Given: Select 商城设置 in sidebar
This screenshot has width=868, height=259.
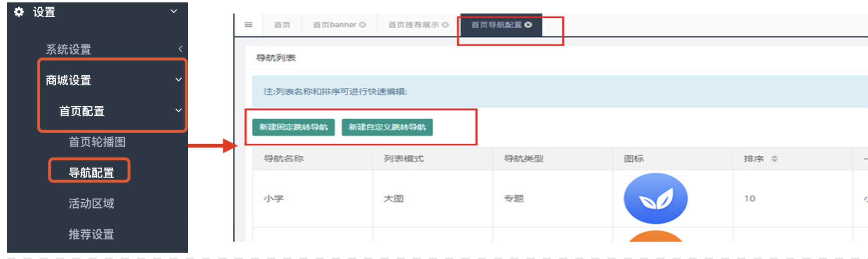Looking at the screenshot, I should (x=68, y=80).
